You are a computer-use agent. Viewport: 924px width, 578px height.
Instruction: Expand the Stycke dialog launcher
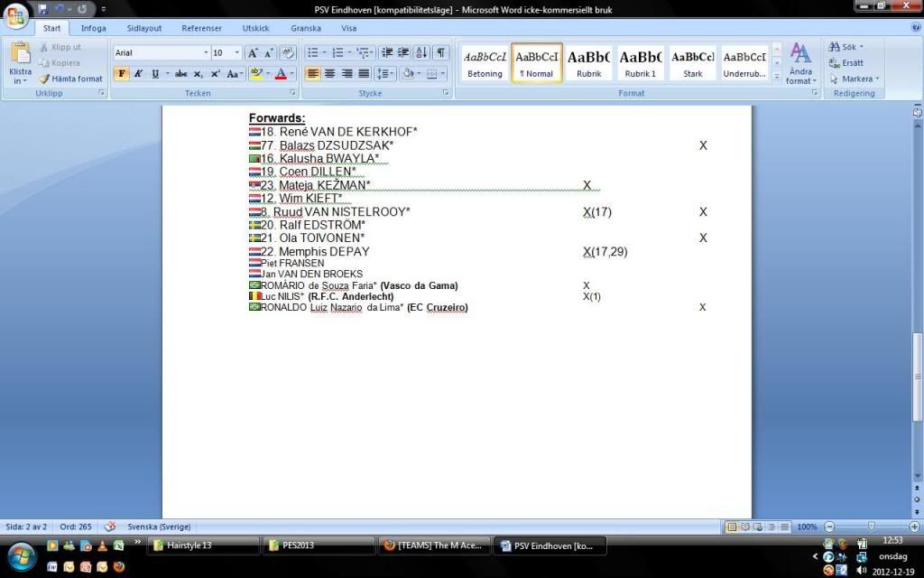click(446, 93)
